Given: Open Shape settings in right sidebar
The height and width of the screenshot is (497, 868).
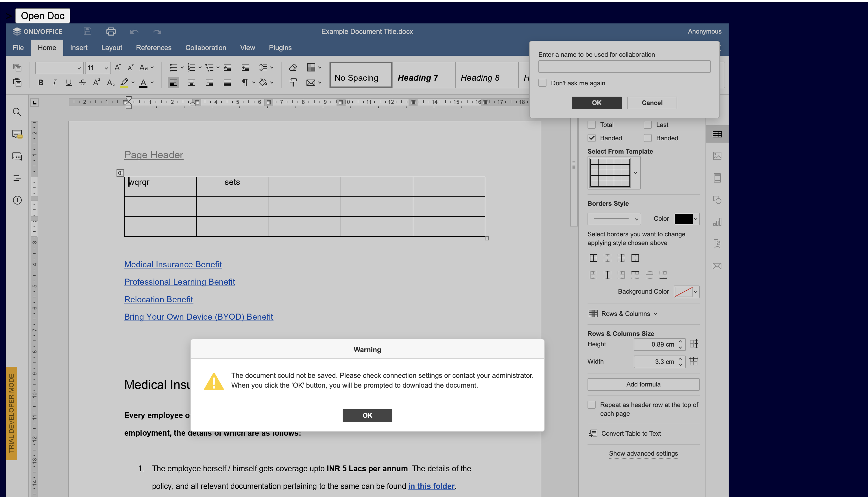Looking at the screenshot, I should pos(717,200).
